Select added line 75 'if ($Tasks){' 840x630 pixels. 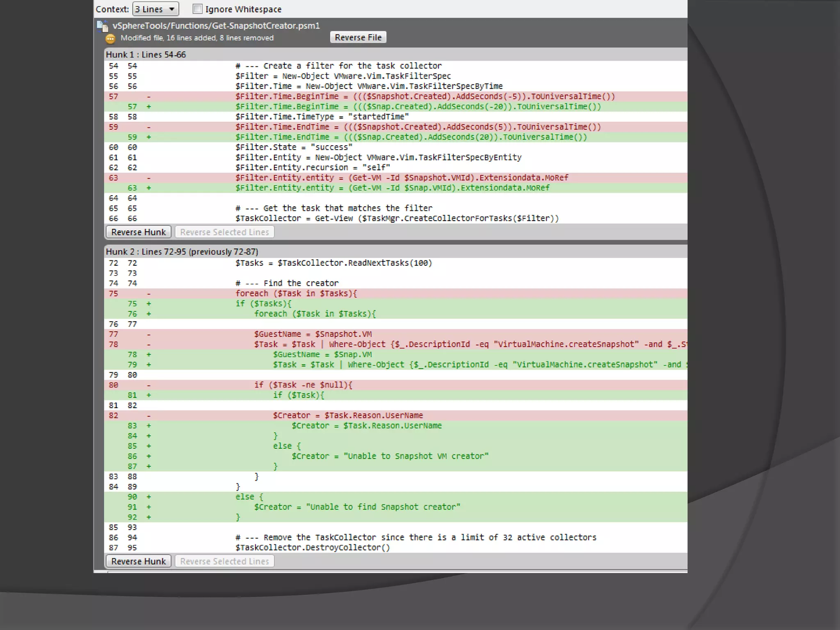[x=263, y=304]
